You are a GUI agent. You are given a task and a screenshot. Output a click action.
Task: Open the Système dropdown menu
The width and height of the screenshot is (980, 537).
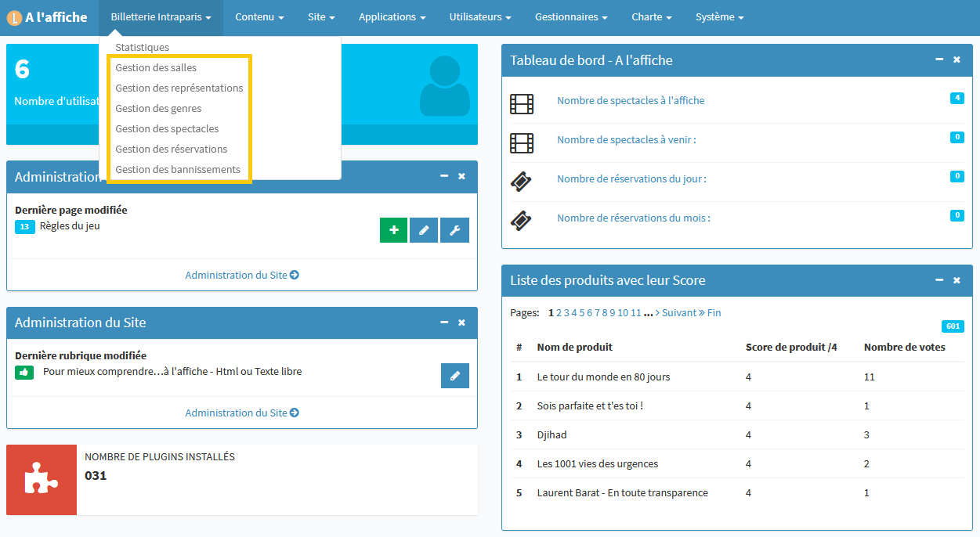point(719,17)
